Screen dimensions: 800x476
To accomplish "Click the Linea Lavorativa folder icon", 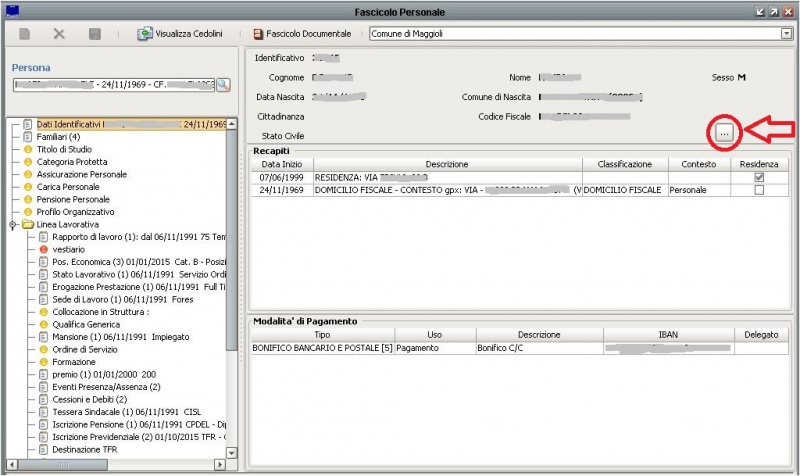I will pos(28,224).
